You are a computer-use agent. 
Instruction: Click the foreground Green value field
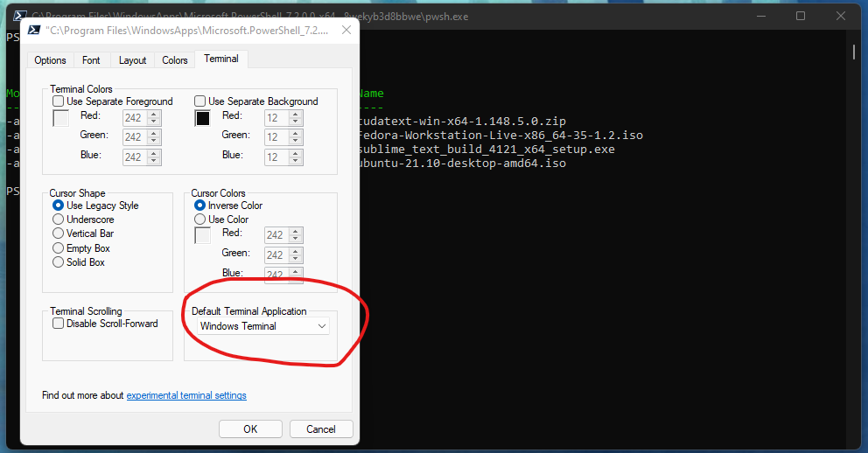point(136,137)
